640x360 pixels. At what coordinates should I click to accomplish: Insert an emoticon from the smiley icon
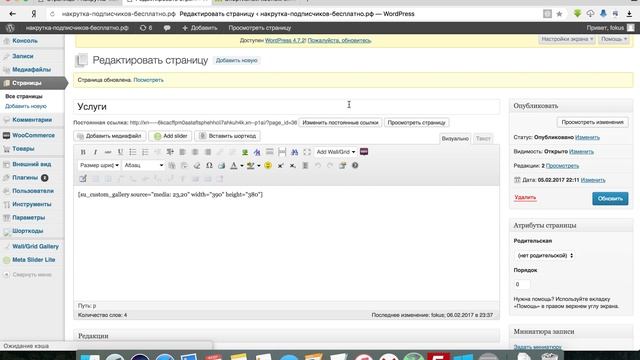tap(268, 165)
